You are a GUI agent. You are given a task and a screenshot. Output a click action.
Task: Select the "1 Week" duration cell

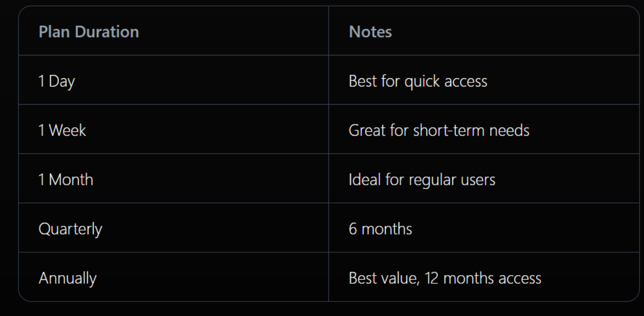(x=62, y=130)
